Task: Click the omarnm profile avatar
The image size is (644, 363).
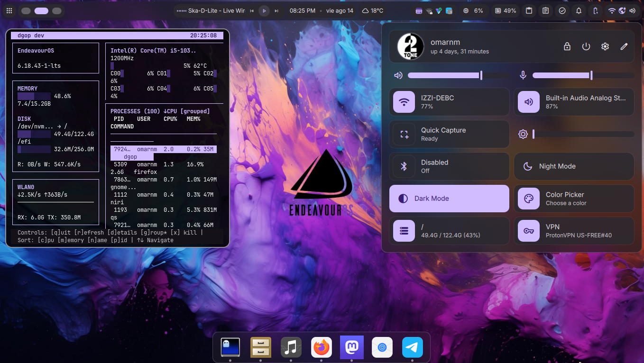Action: 411,46
